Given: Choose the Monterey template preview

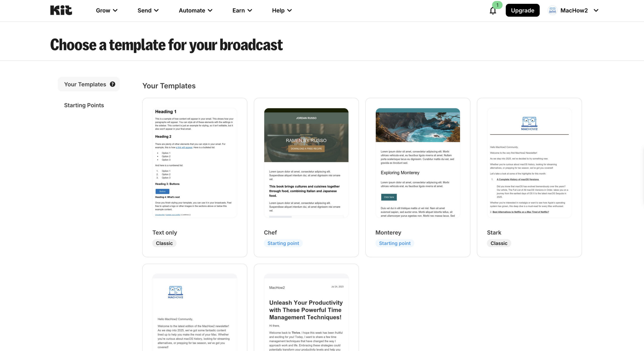Looking at the screenshot, I should tap(418, 163).
